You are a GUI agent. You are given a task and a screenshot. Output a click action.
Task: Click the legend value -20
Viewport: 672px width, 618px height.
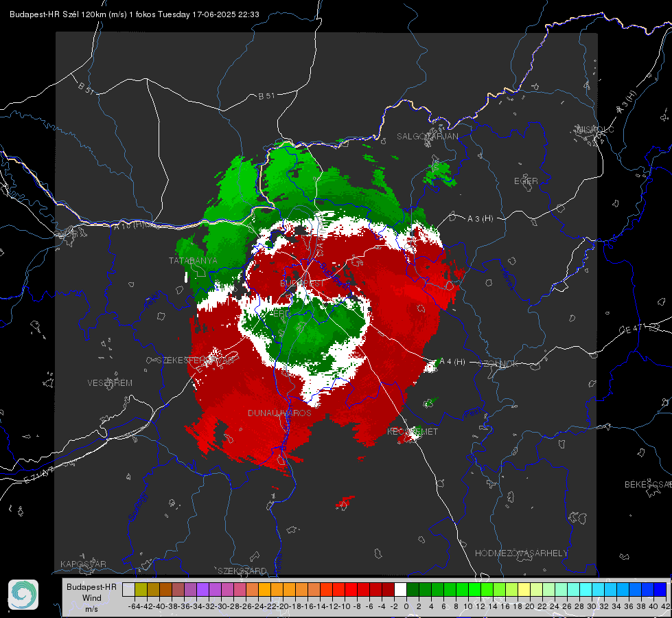point(283,606)
